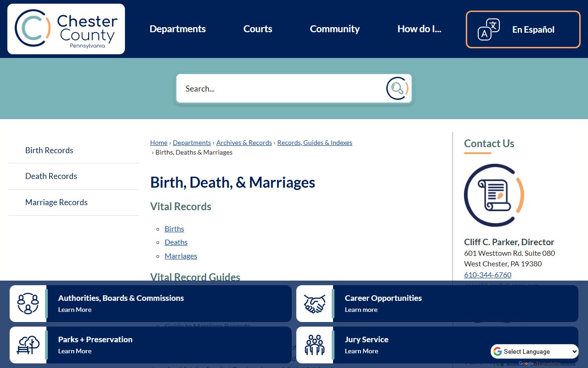588x368 pixels.
Task: Open the Deaths link under Vital Records
Action: (176, 242)
